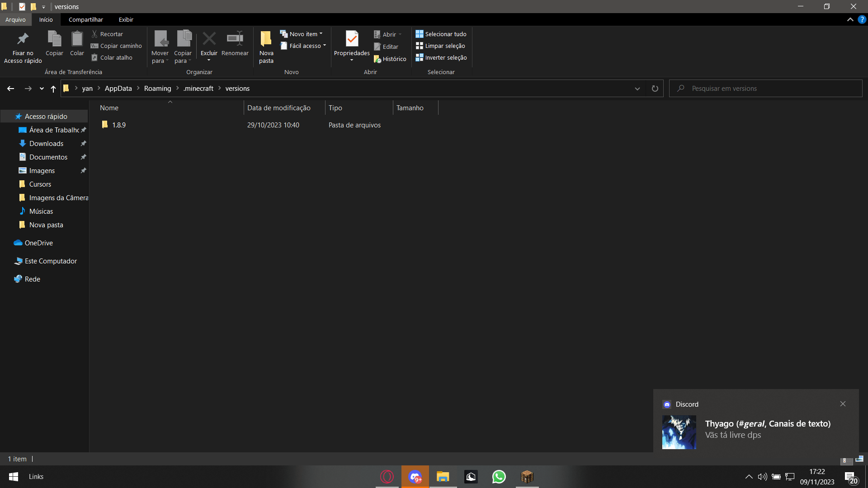Image resolution: width=868 pixels, height=488 pixels.
Task: Click AppData in the address path
Action: 118,89
